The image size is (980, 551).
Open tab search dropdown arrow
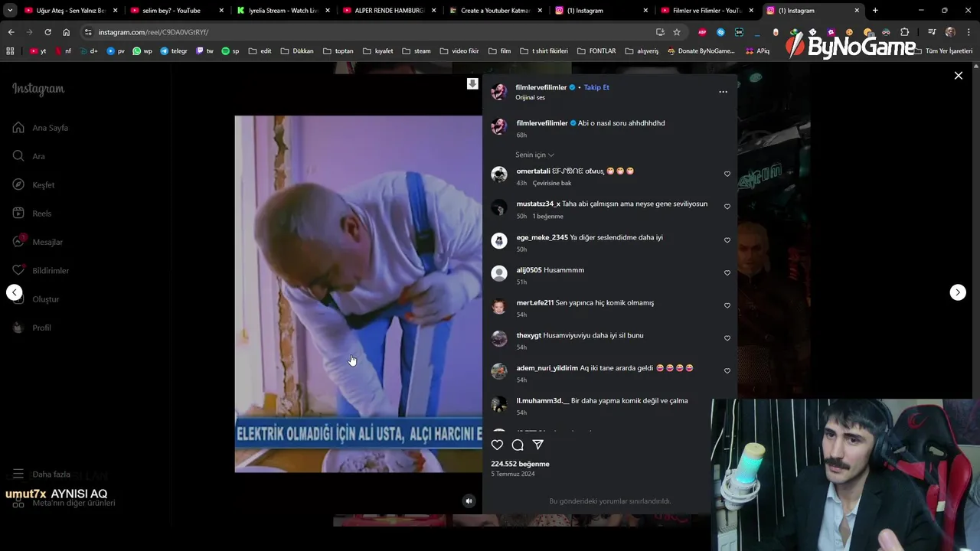[10, 11]
